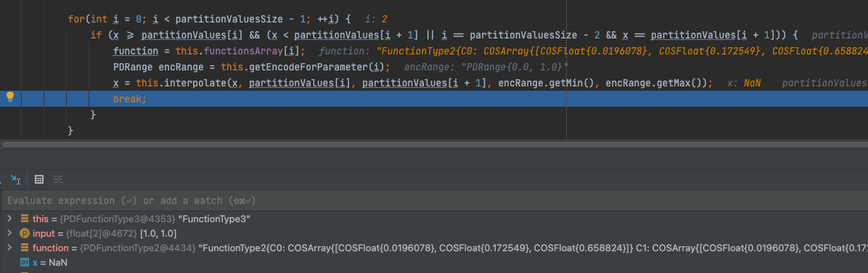Click the 'if' keyword in the condition line
The width and height of the screenshot is (868, 273).
click(97, 35)
